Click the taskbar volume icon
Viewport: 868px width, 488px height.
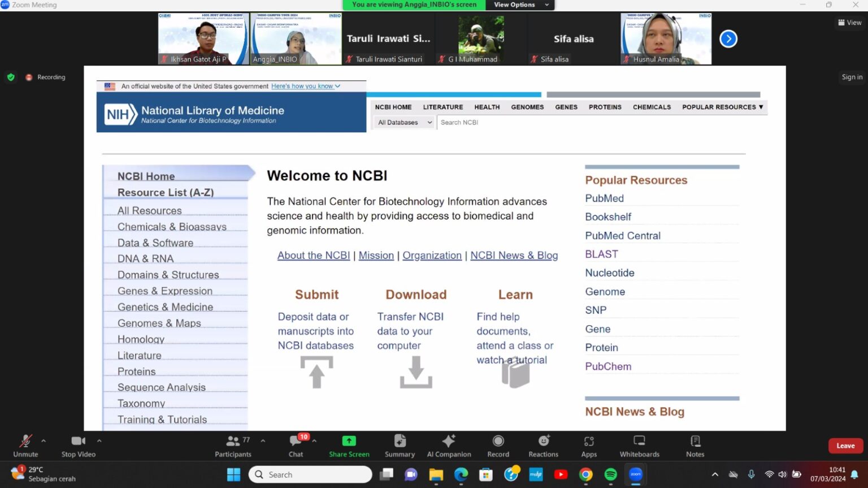click(x=783, y=474)
